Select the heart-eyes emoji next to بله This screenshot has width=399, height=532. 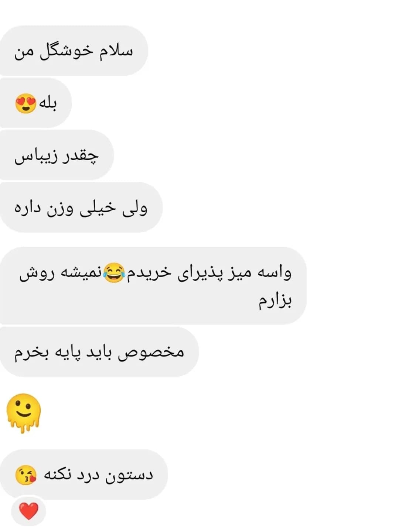coord(25,103)
